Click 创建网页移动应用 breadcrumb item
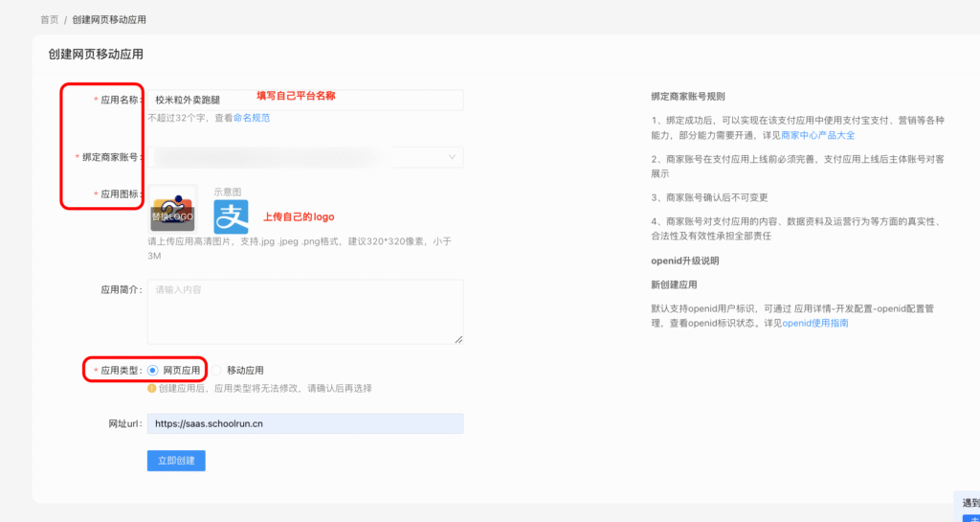Viewport: 980px width, 522px height. coord(109,19)
